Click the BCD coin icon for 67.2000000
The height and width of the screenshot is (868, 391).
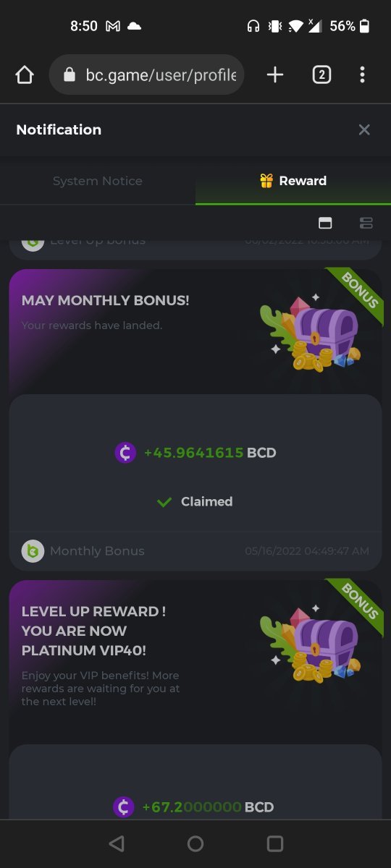click(x=124, y=807)
